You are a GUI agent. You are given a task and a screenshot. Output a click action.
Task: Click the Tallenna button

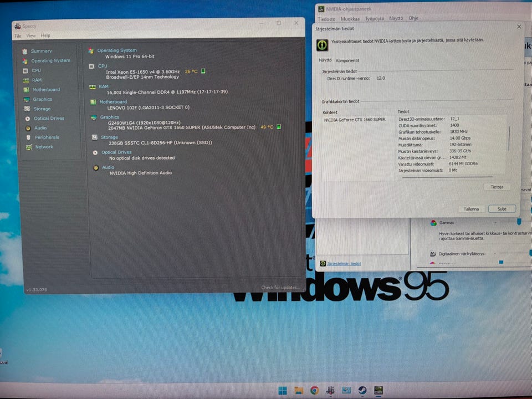(x=471, y=209)
